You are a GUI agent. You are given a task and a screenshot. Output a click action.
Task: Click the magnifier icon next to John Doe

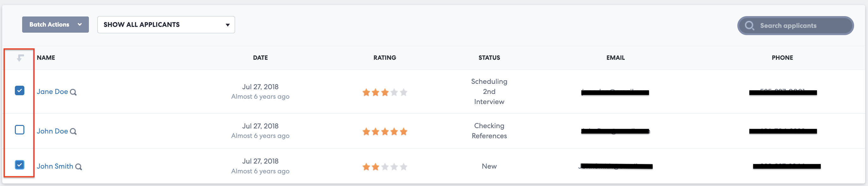coord(73,131)
